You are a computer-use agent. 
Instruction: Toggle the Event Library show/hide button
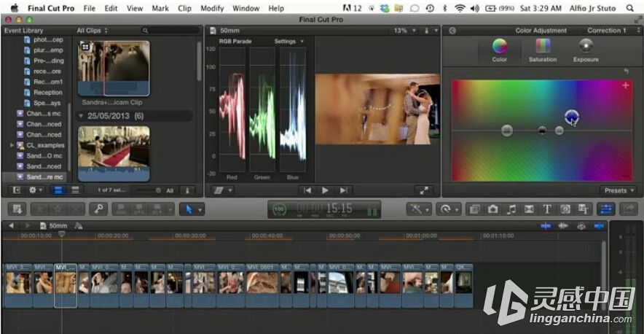pos(17,190)
